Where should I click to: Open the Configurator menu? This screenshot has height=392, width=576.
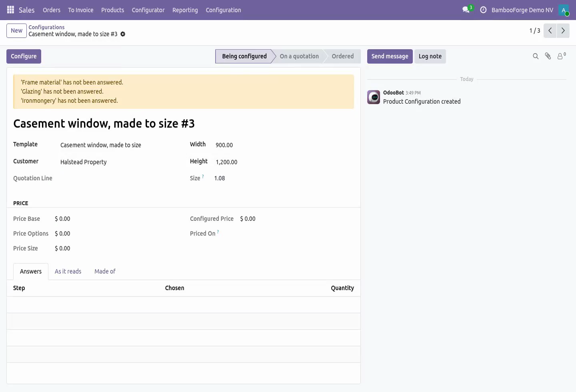148,10
